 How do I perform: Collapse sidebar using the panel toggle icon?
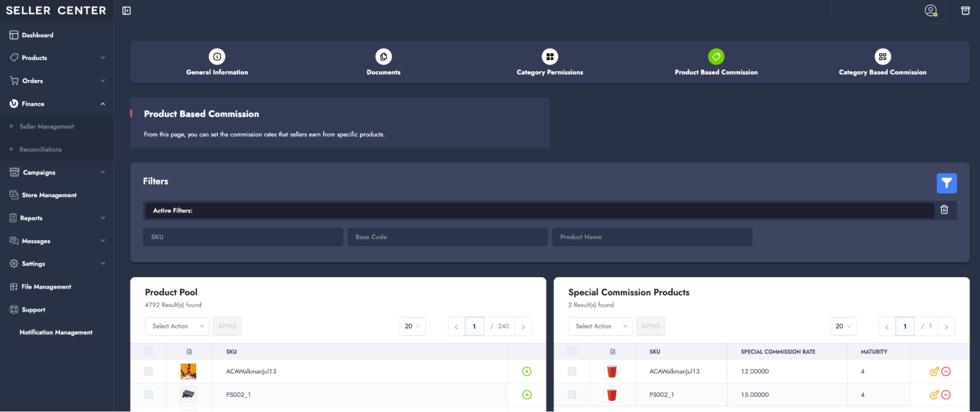click(126, 11)
